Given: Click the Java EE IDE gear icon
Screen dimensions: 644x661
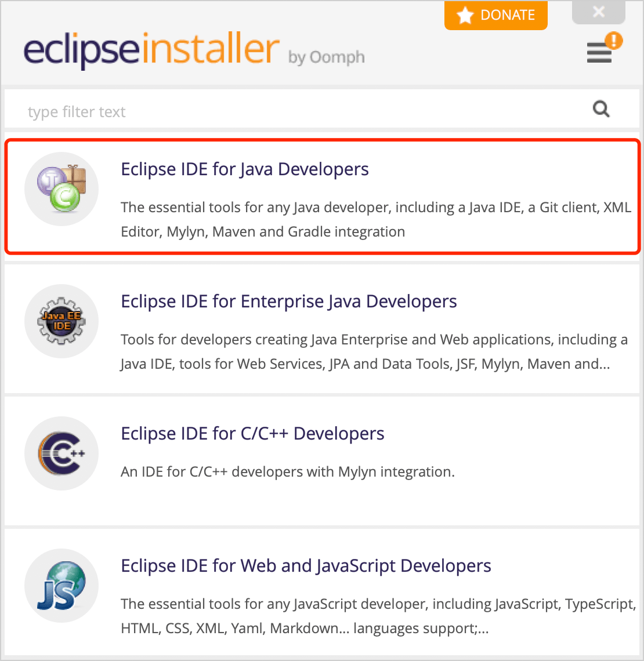Looking at the screenshot, I should [61, 321].
